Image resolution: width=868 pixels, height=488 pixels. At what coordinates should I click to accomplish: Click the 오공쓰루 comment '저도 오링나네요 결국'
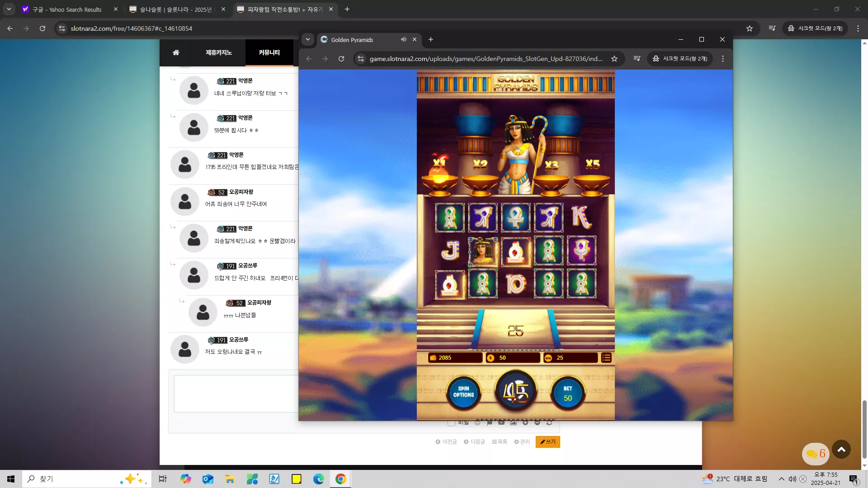(x=233, y=352)
